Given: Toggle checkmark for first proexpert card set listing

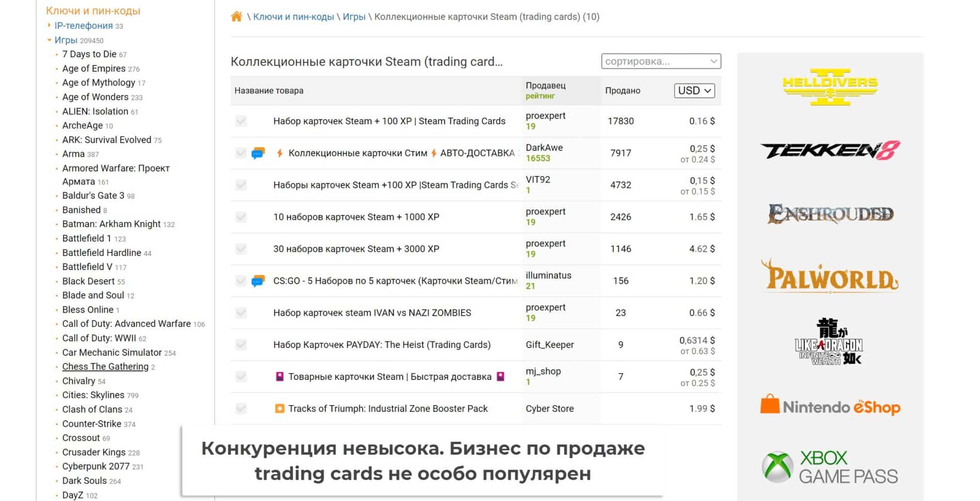Looking at the screenshot, I should (x=241, y=121).
